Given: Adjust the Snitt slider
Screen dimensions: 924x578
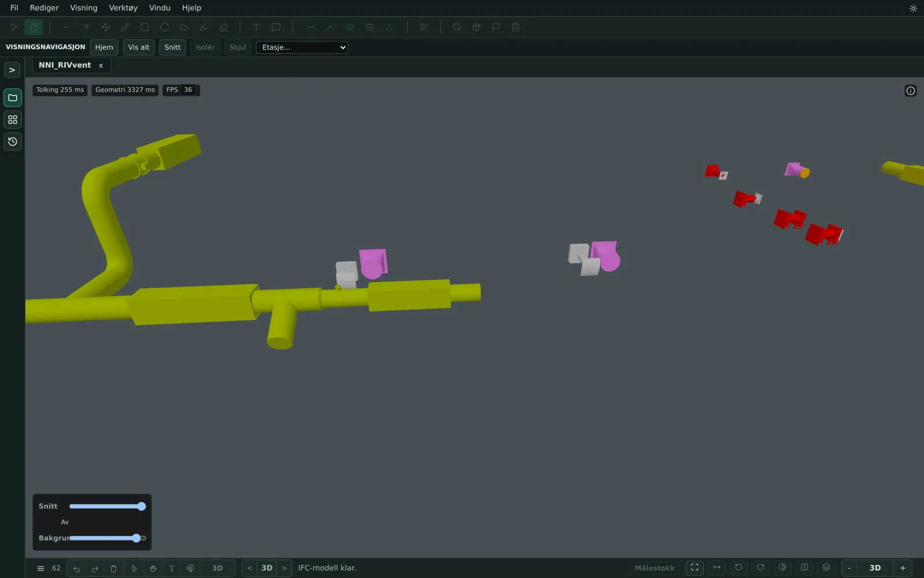Looking at the screenshot, I should coord(107,506).
